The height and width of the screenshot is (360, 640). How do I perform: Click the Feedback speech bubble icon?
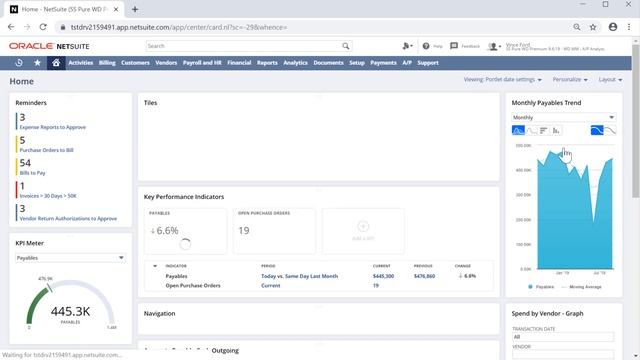point(454,46)
